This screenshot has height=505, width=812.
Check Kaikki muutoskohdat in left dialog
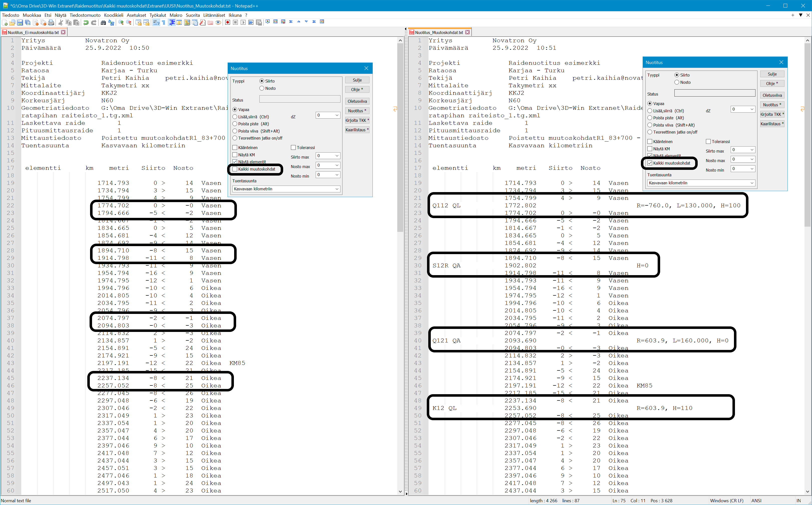[235, 169]
